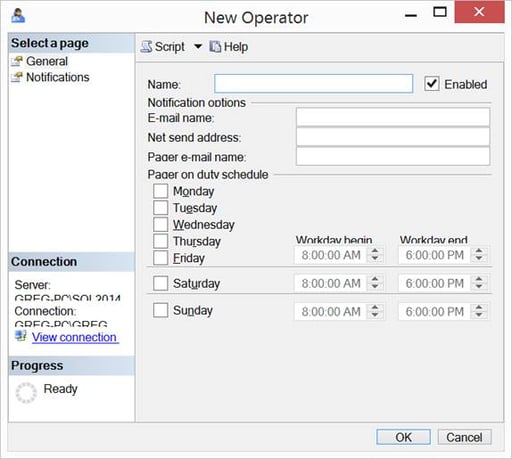
Task: Click the Ready status text
Action: click(x=60, y=389)
